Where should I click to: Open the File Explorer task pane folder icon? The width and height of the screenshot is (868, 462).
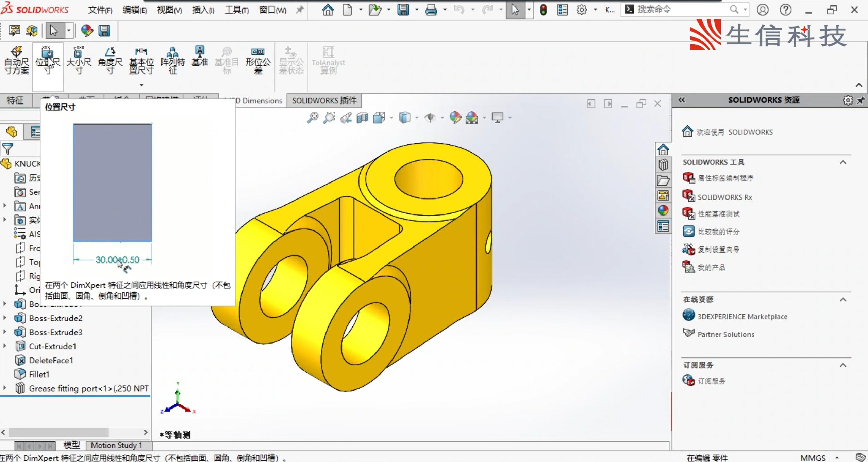coord(663,180)
